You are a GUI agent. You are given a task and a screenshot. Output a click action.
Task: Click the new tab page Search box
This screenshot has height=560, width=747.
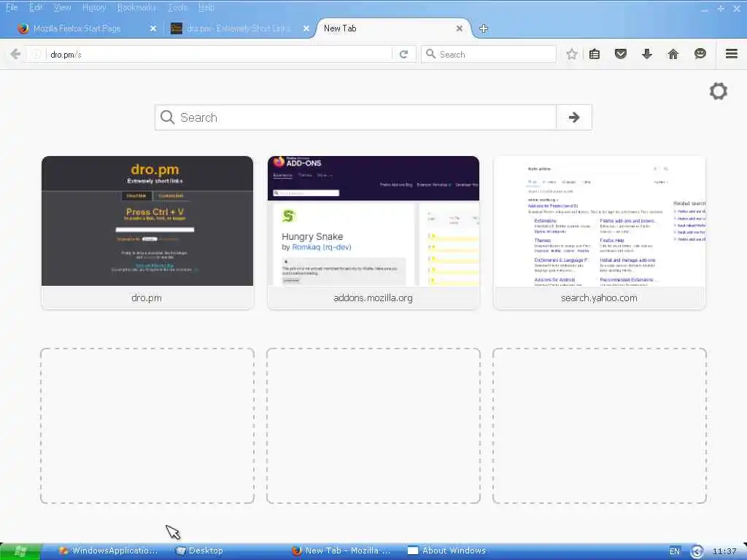355,117
